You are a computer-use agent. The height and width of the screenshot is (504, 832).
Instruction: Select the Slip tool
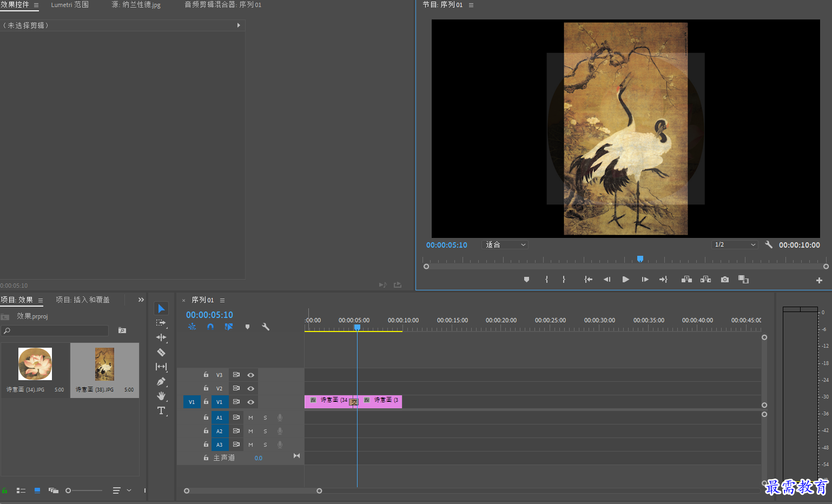[x=161, y=367]
